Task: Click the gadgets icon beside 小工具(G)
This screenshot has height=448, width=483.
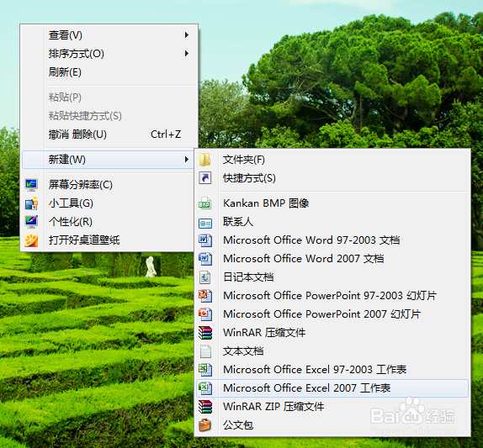Action: pos(31,203)
